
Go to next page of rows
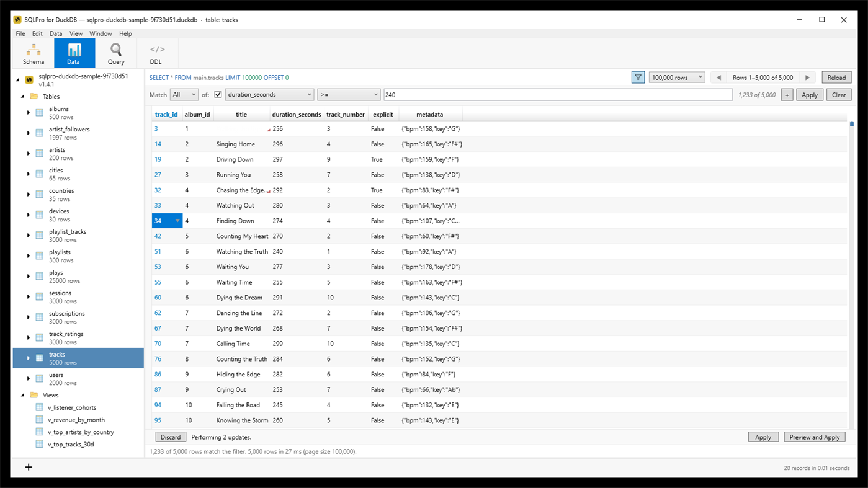[807, 78]
